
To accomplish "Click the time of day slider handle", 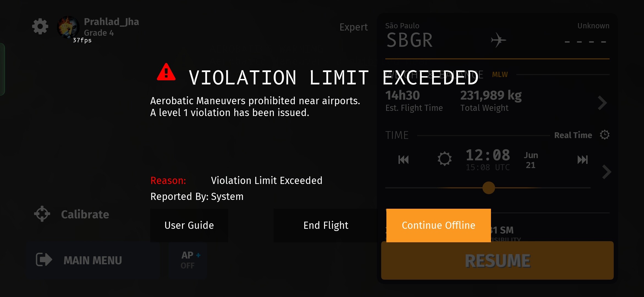I will pos(489,188).
